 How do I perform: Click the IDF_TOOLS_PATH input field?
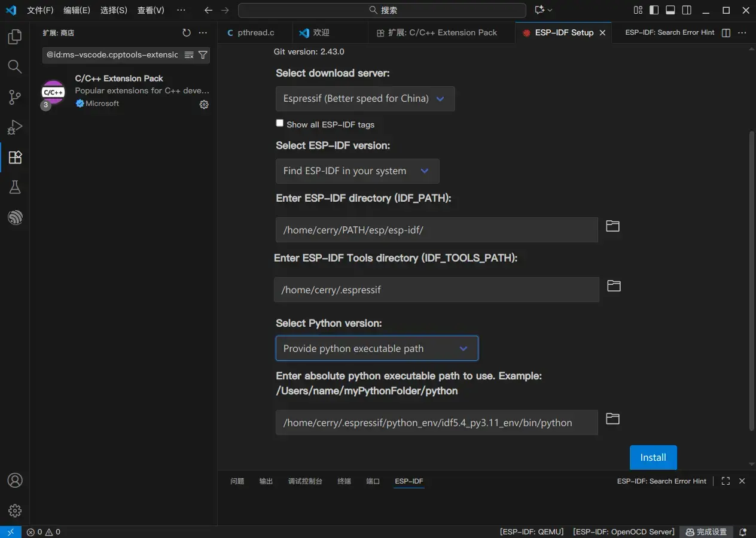pos(437,290)
